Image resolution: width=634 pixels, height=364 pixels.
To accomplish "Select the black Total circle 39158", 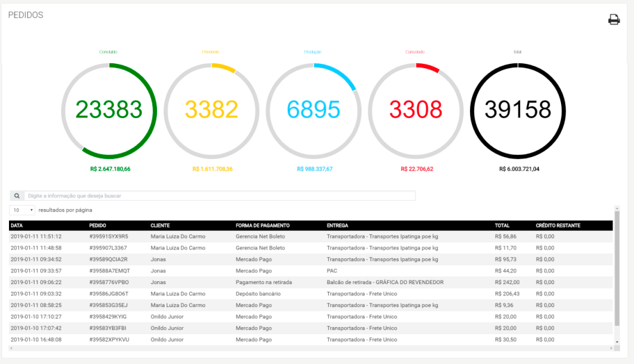I will point(518,110).
